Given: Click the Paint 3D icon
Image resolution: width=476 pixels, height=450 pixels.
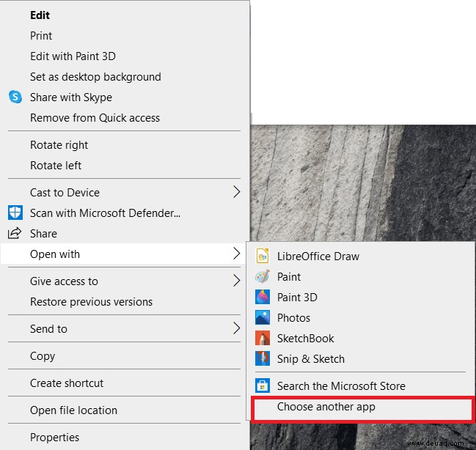Looking at the screenshot, I should point(263,297).
